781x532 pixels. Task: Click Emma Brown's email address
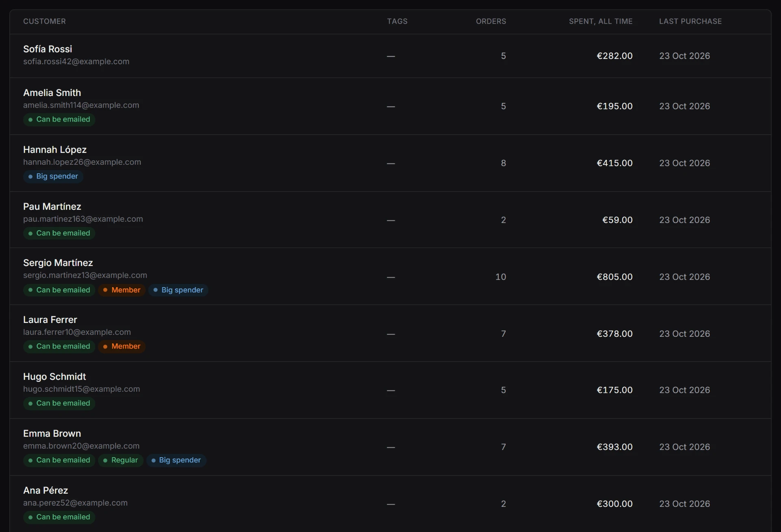[81, 446]
